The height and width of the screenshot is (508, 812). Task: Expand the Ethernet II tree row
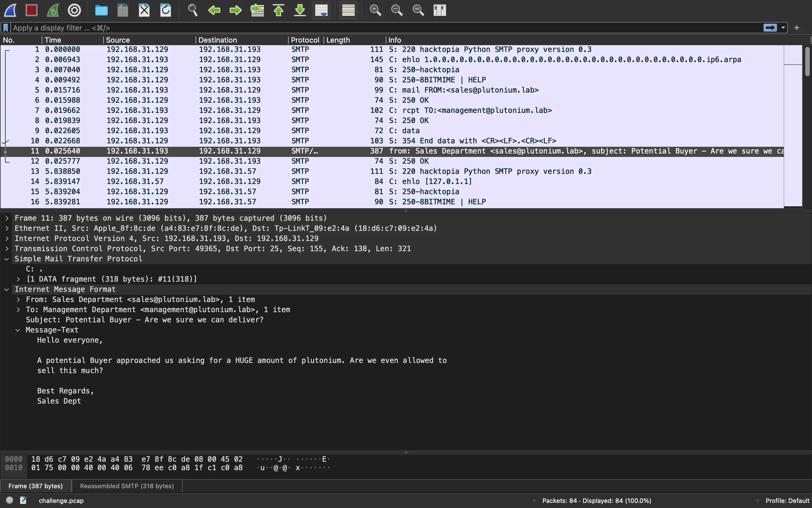pos(7,228)
